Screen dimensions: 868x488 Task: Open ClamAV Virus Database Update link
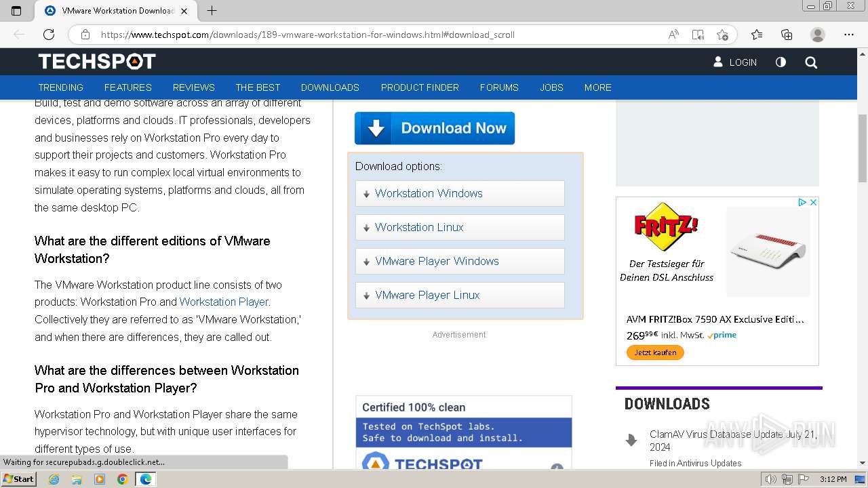point(733,441)
